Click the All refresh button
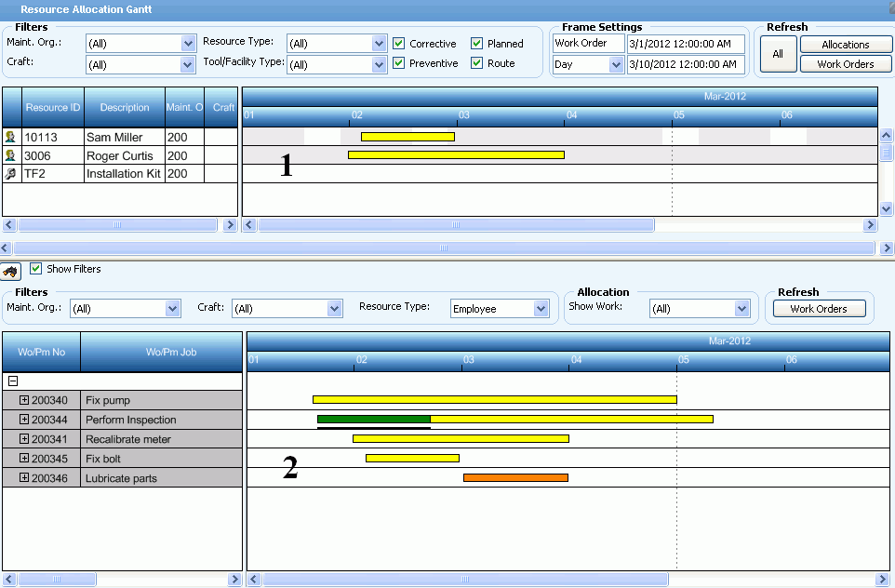895x588 pixels. (x=778, y=54)
